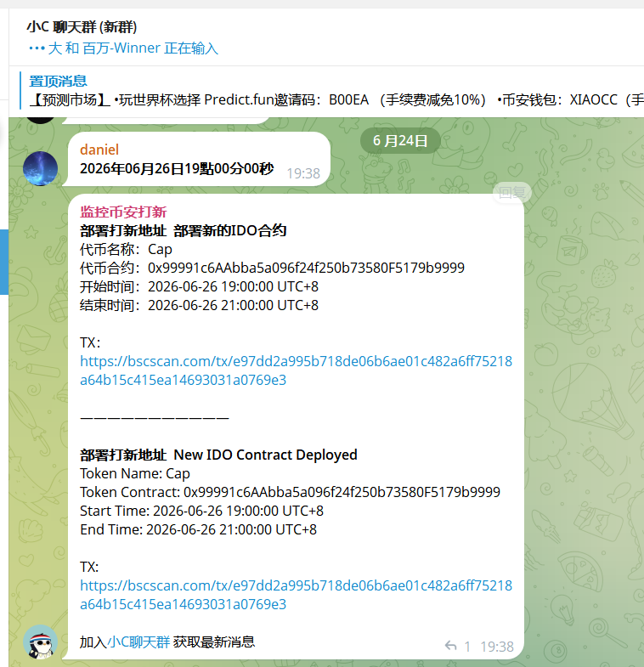The height and width of the screenshot is (667, 644).
Task: Click 开始时间 2026-06-26 19:00:00 UTC+8 line
Action: coord(199,286)
